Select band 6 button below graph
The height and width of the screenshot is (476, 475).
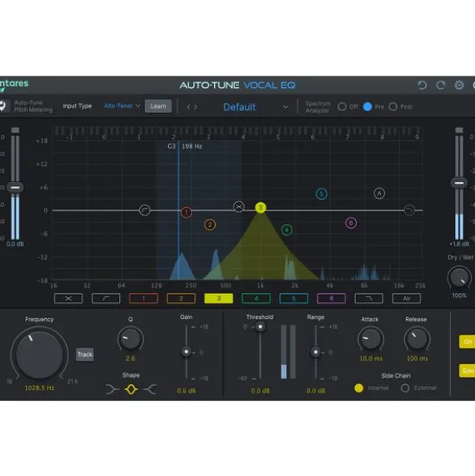pyautogui.click(x=331, y=299)
